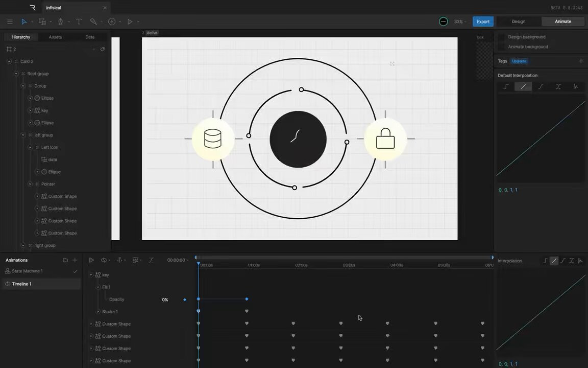Choose Hold in Default Interpolation
This screenshot has height=368, width=588.
pos(506,87)
